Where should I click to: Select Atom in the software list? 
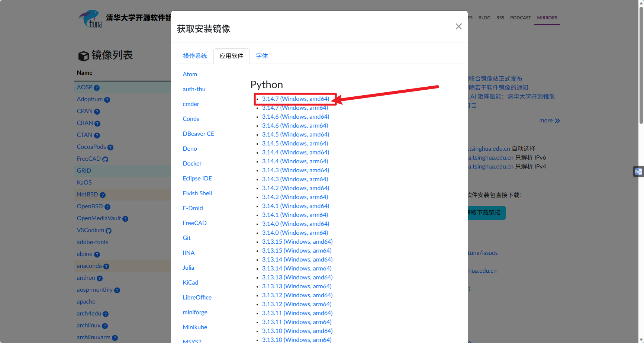190,74
